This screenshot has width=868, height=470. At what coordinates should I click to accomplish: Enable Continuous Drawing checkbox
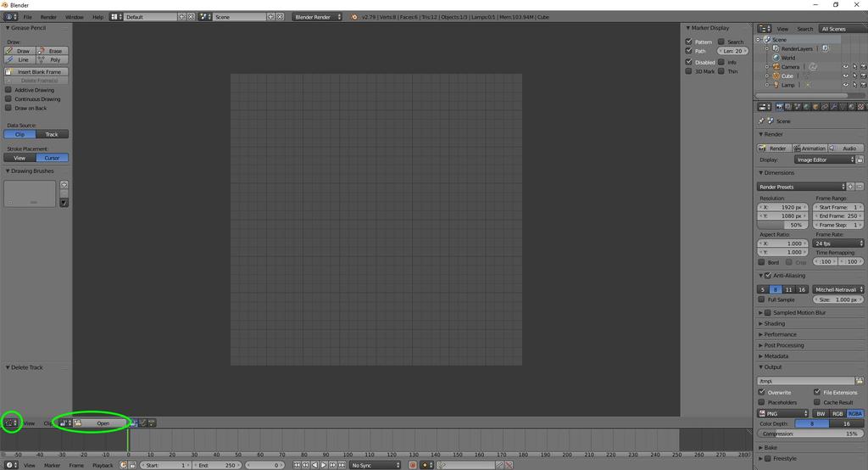(8, 98)
